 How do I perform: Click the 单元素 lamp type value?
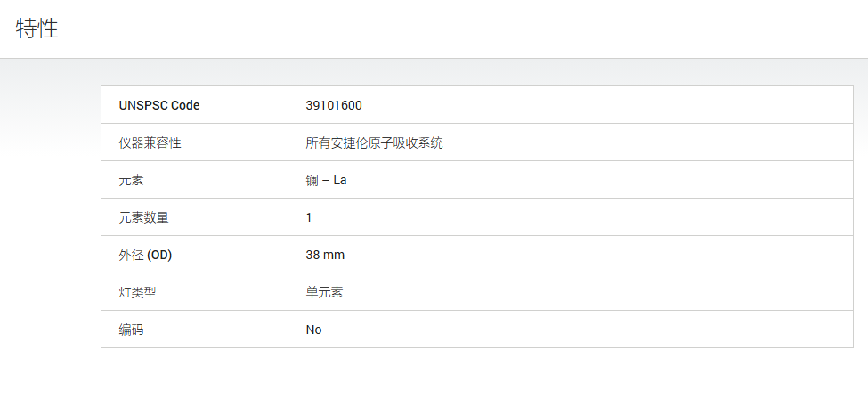tap(324, 293)
